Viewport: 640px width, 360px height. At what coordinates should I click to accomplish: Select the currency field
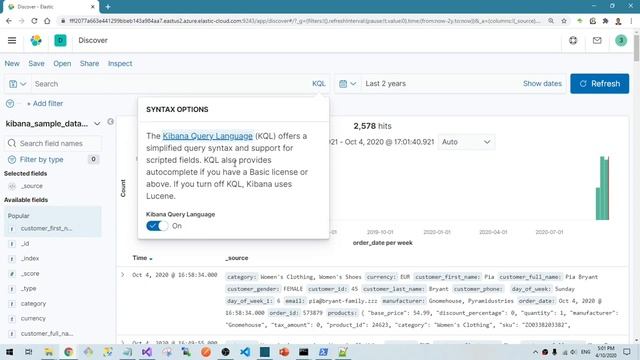33,319
